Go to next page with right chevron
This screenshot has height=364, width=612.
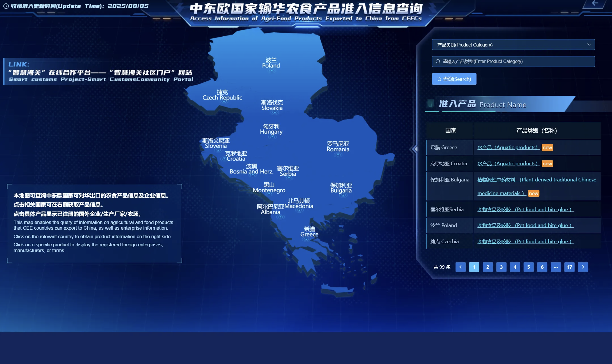coord(583,267)
